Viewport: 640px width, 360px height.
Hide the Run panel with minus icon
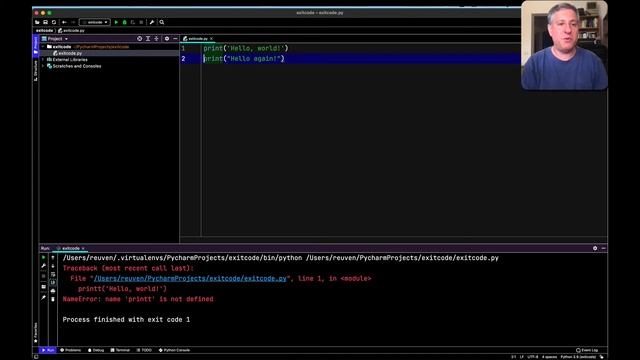(x=603, y=248)
